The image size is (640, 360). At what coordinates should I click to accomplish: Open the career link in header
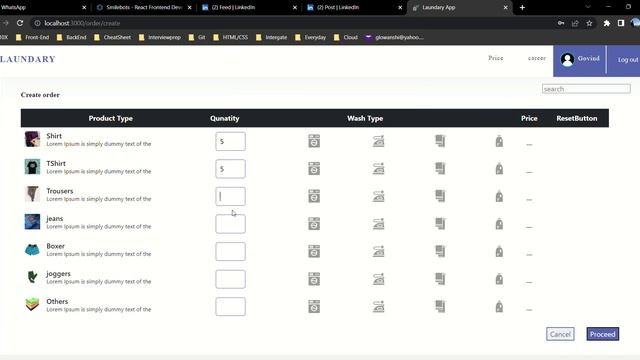tap(536, 58)
